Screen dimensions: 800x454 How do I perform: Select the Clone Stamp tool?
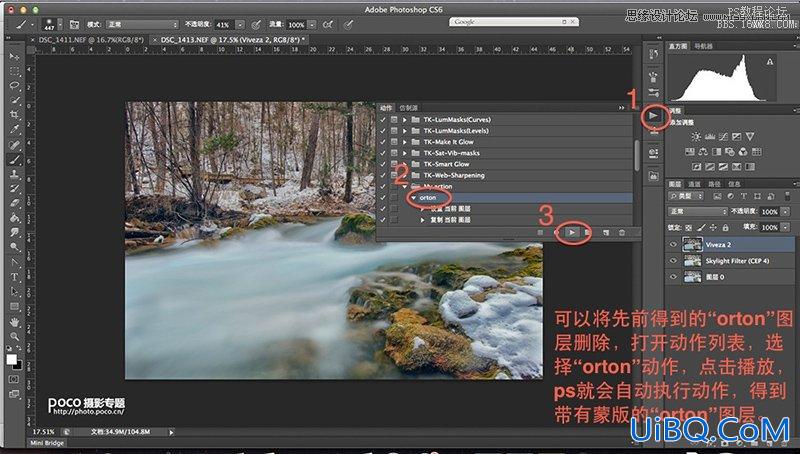click(14, 174)
